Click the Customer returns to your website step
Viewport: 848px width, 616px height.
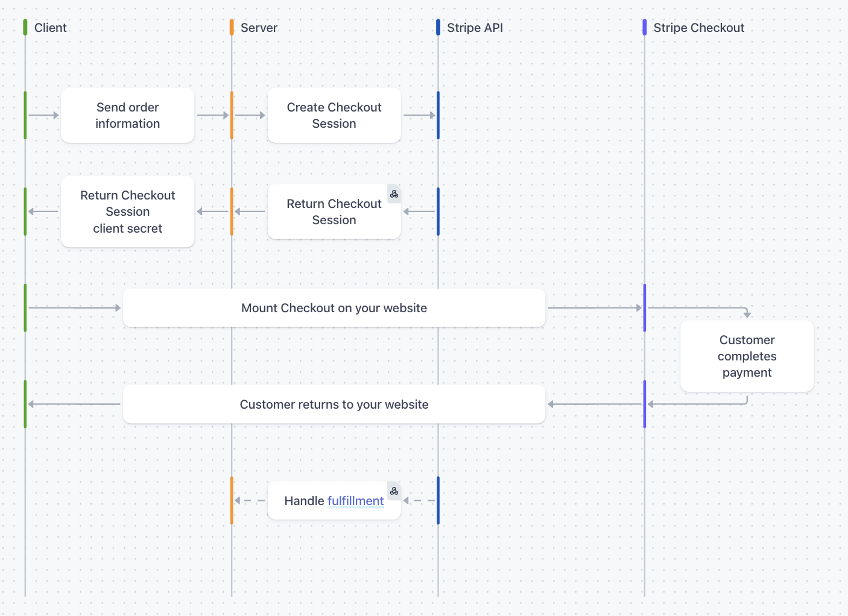[x=334, y=404]
